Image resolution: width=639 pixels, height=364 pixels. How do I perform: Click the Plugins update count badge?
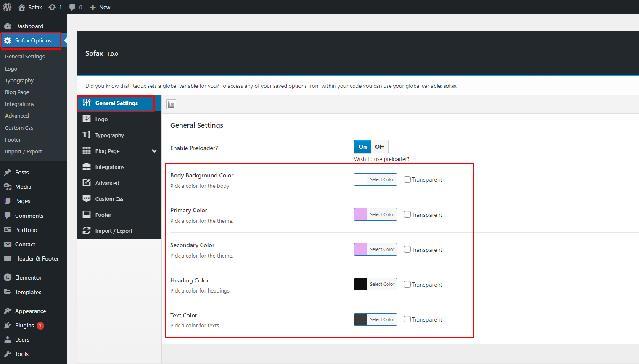click(40, 326)
